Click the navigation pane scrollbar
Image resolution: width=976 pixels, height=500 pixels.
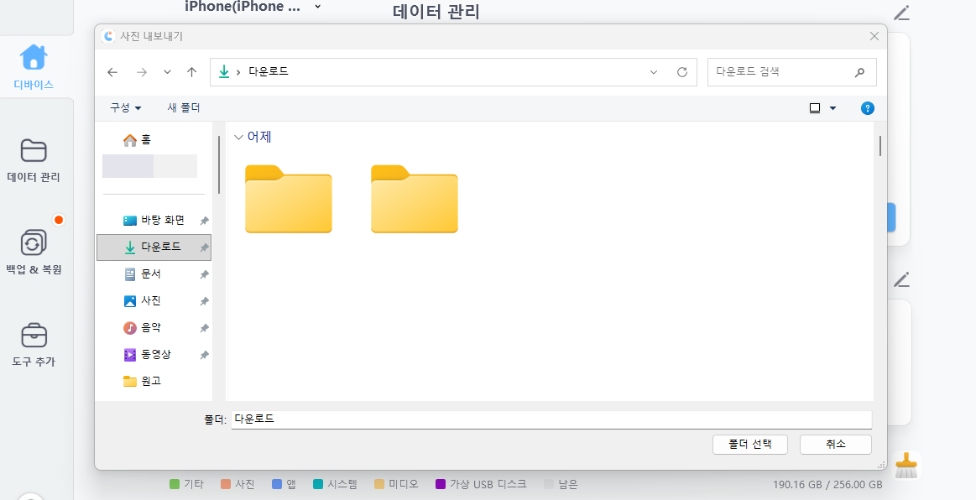pyautogui.click(x=218, y=164)
